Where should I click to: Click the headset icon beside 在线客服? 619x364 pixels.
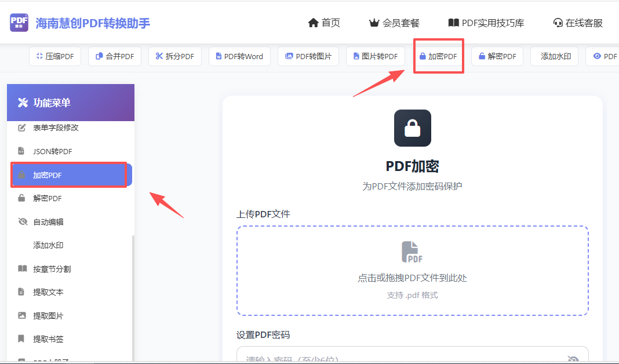pos(558,23)
